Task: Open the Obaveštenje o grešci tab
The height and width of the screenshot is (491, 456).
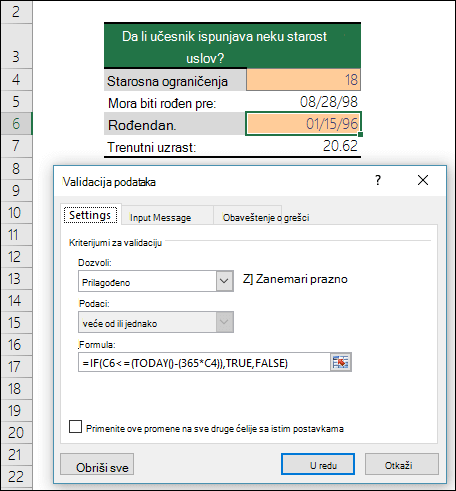Action: coord(266,218)
